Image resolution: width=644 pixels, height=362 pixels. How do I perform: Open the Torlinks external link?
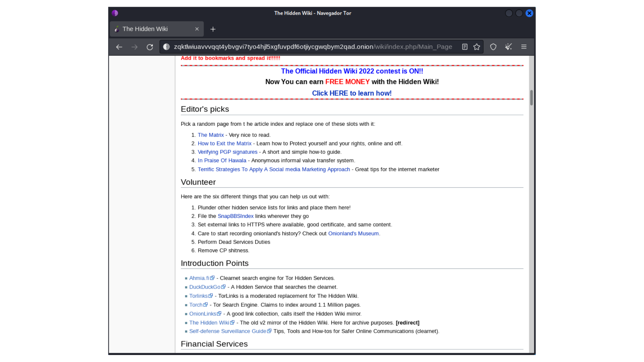pyautogui.click(x=198, y=296)
